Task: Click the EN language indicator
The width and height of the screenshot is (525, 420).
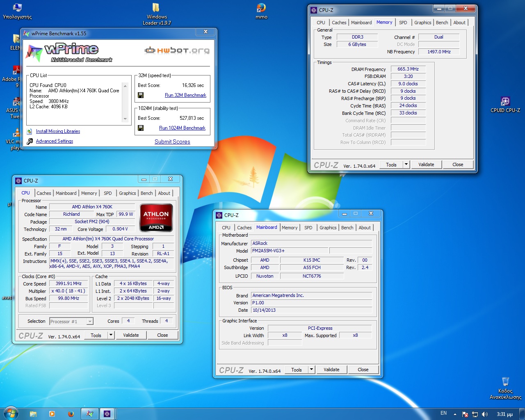Action: coord(443,413)
